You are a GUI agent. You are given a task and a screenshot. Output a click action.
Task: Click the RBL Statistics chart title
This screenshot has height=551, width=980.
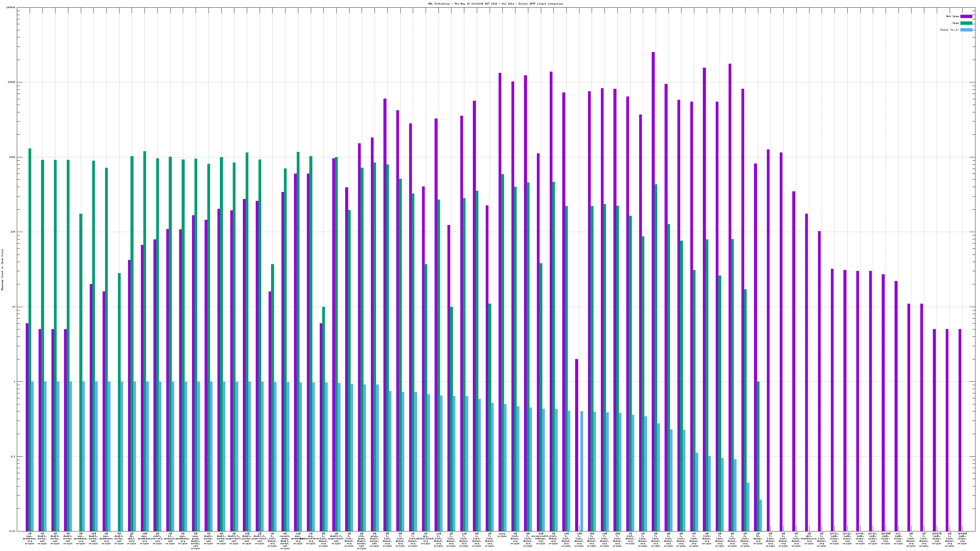(x=495, y=4)
